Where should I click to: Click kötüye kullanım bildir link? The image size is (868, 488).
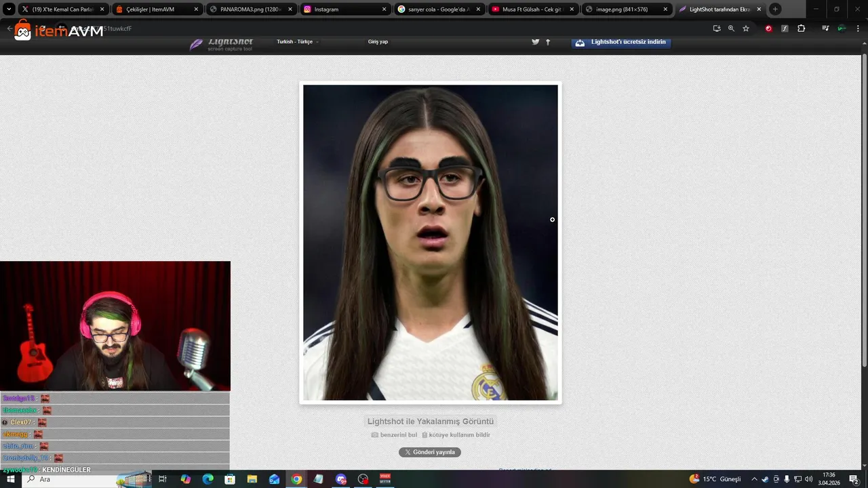pos(456,435)
